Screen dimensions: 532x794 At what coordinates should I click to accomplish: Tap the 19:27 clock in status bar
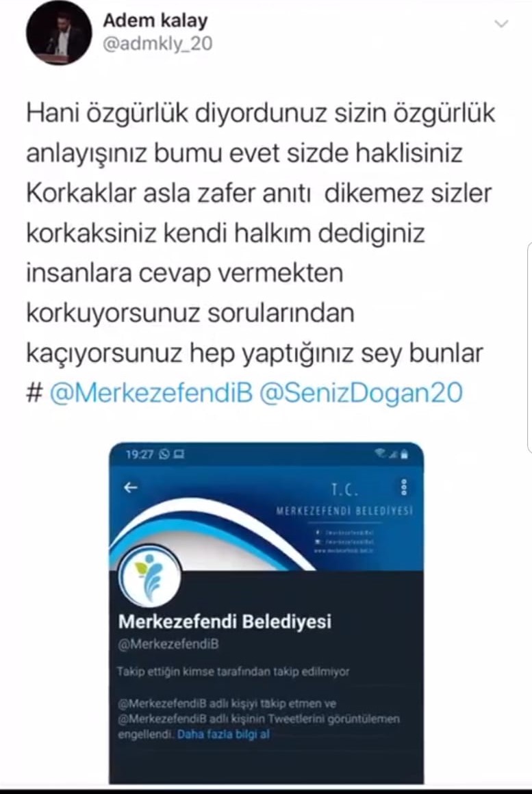pos(140,454)
